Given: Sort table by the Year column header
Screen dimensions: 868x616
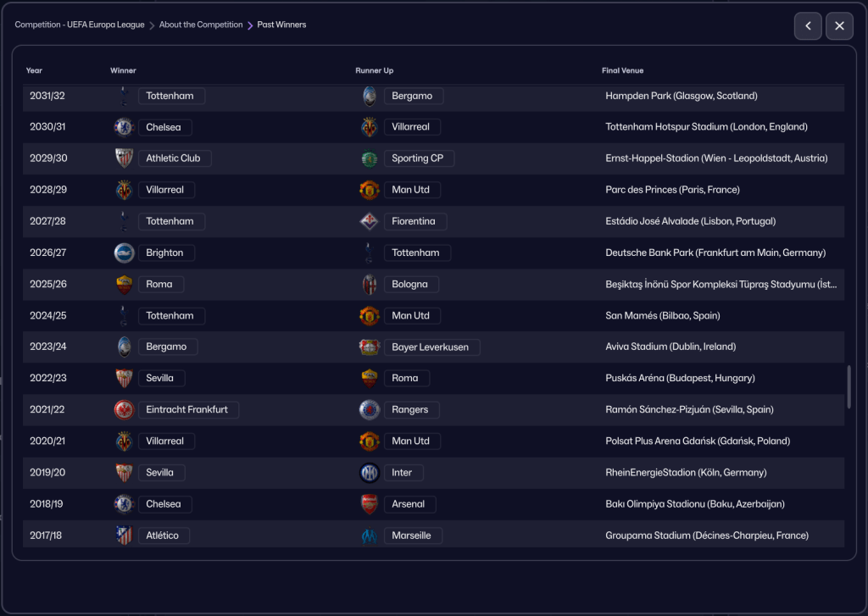Looking at the screenshot, I should pyautogui.click(x=34, y=70).
